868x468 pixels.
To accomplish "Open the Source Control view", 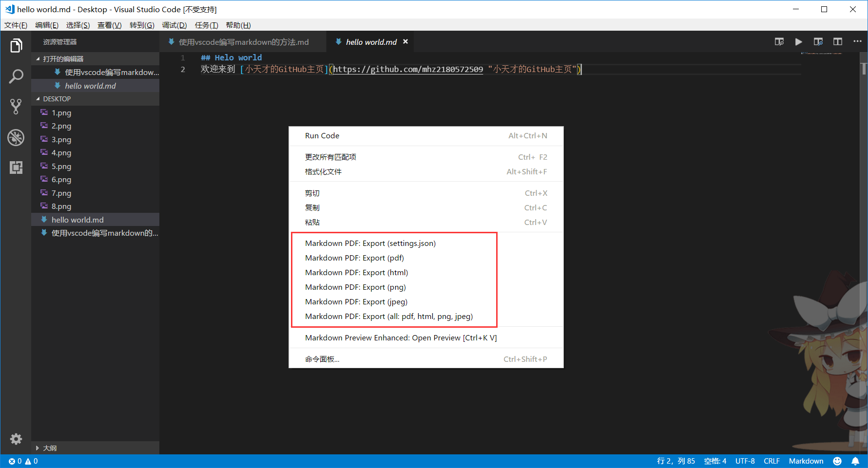I will (16, 107).
